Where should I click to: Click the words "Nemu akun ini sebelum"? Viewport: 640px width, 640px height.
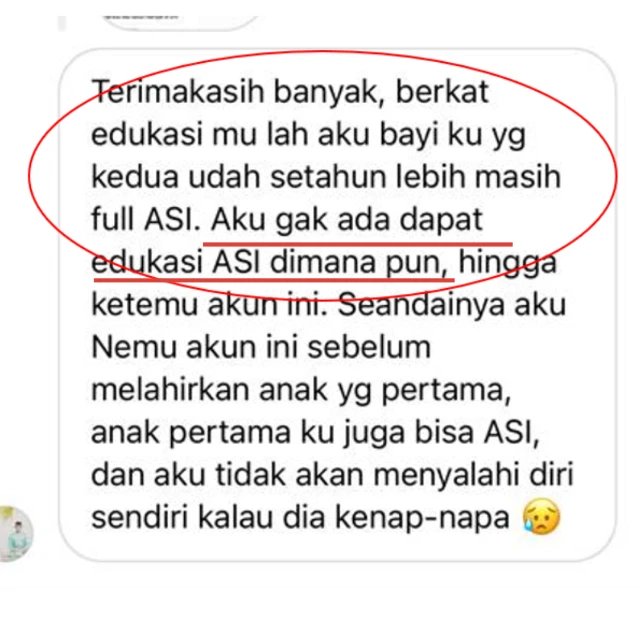pos(261,347)
